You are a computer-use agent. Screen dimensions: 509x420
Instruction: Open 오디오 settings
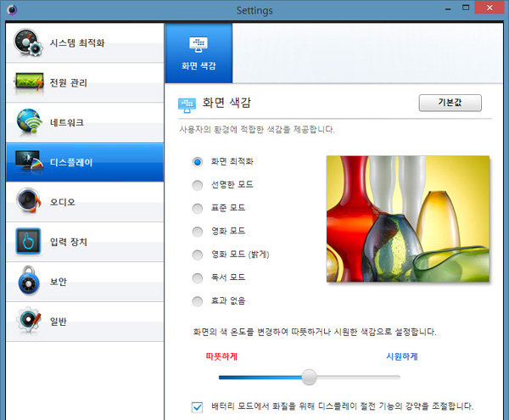click(85, 202)
